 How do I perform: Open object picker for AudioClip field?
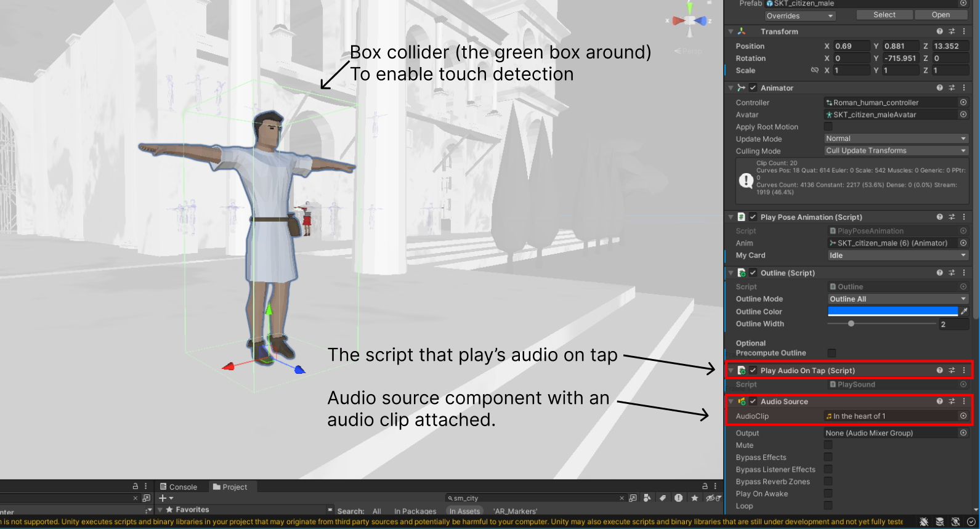click(963, 416)
